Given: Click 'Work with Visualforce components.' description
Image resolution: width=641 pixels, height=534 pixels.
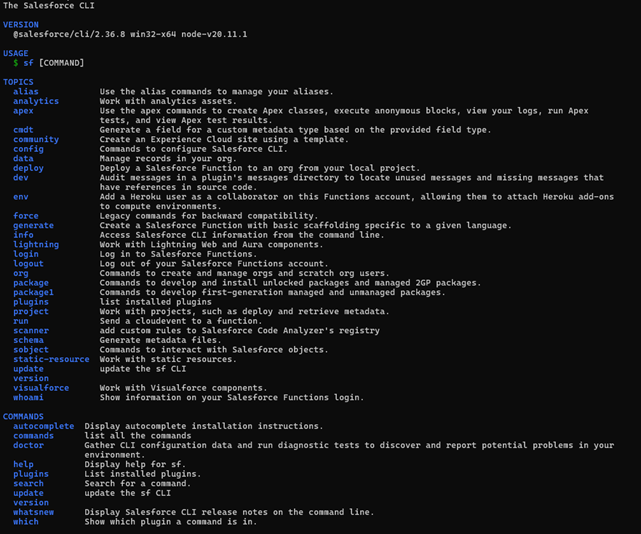Looking at the screenshot, I should click(183, 388).
